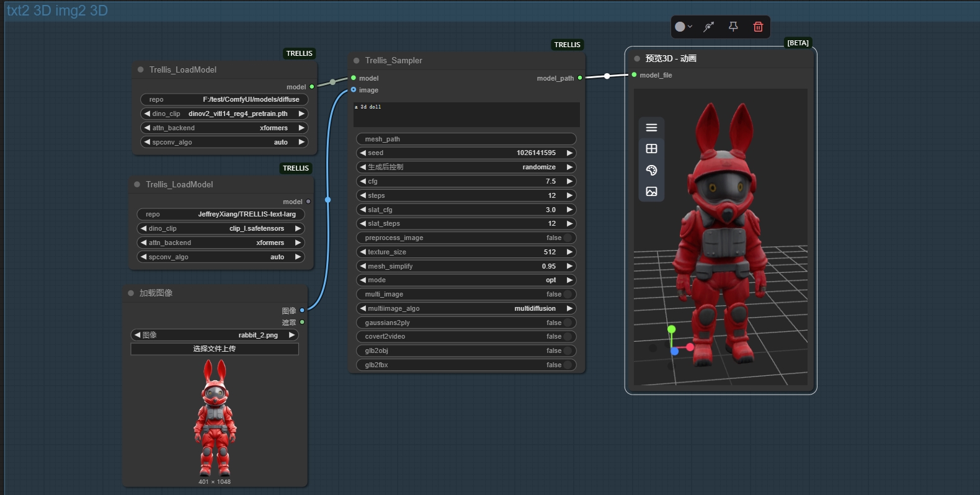The height and width of the screenshot is (495, 980).
Task: Enable the glb2obj toggle
Action: [x=568, y=350]
